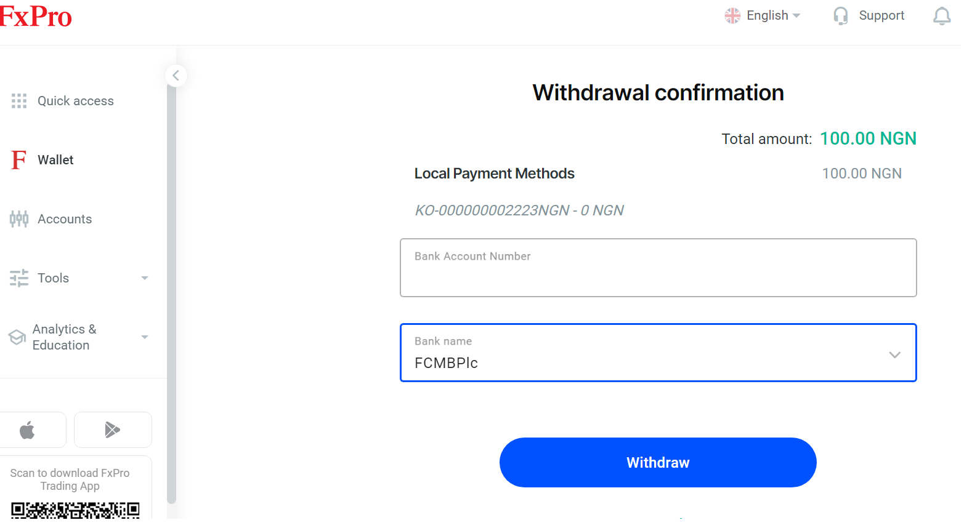The height and width of the screenshot is (528, 980).
Task: Go to the Accounts section
Action: tap(65, 219)
